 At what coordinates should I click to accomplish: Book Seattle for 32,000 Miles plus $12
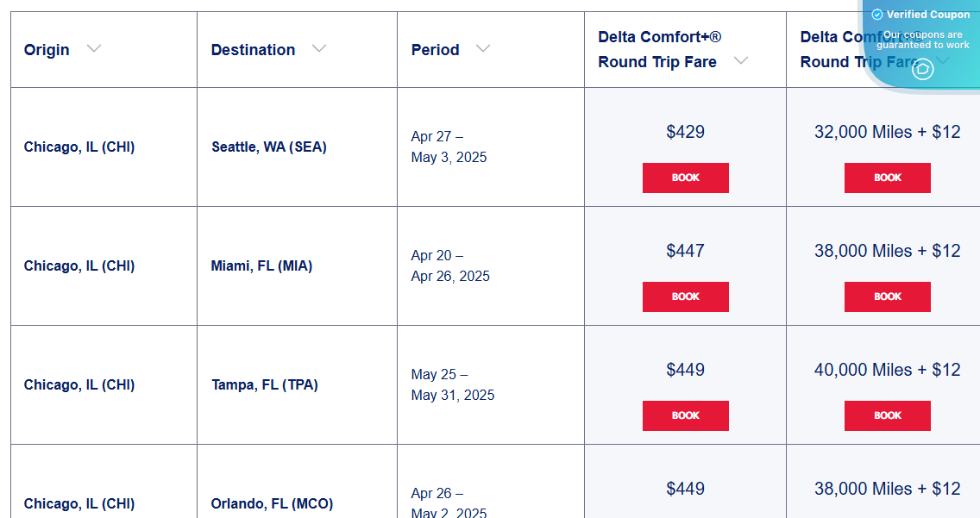pos(887,178)
